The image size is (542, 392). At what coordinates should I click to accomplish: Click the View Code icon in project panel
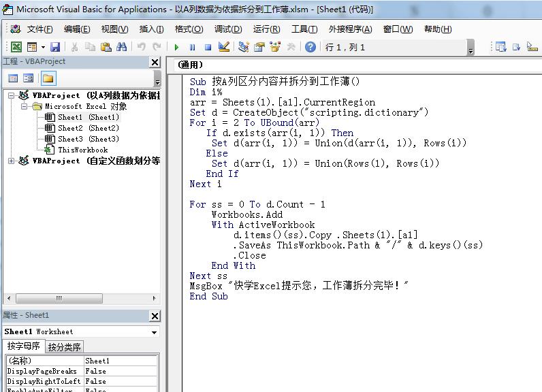point(13,78)
